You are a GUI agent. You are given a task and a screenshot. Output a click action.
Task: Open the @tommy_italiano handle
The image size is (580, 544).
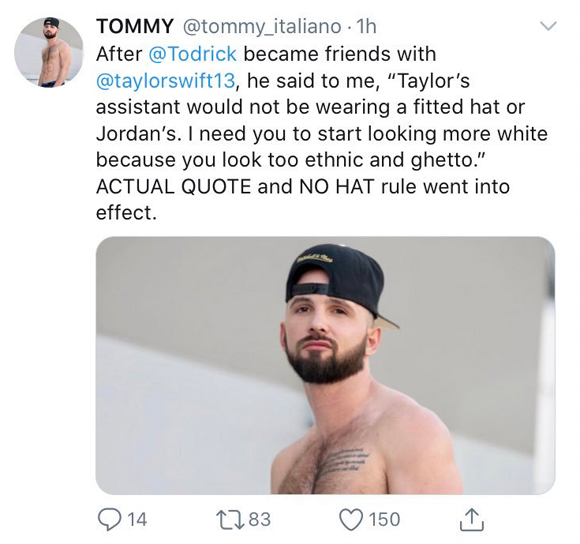pos(260,27)
